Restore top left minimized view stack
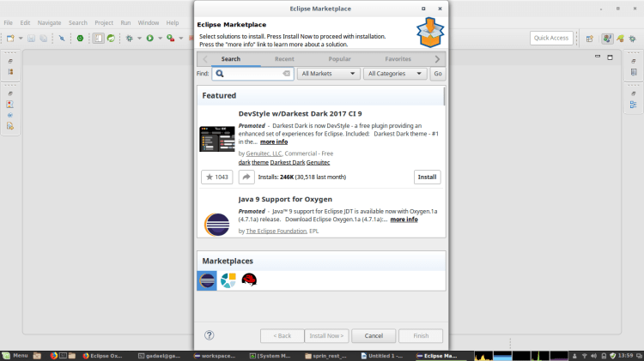Viewport: 644px width, 361px height. tap(10, 61)
